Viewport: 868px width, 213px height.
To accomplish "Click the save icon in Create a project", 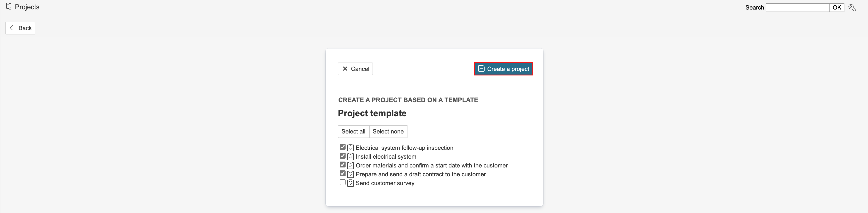I will [481, 69].
